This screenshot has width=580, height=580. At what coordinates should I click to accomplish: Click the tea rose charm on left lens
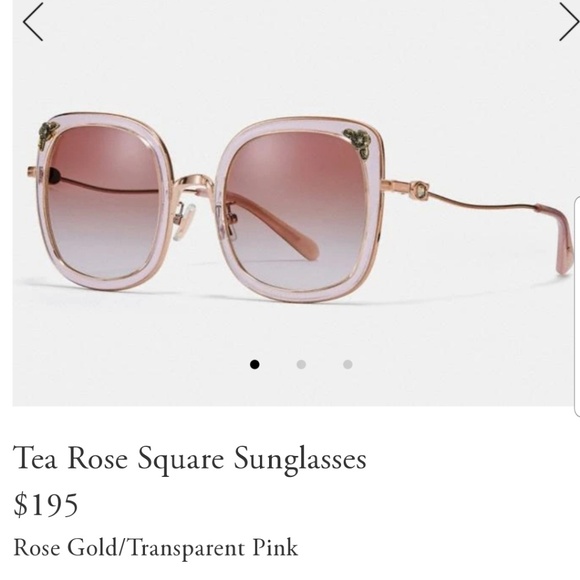coord(47,134)
